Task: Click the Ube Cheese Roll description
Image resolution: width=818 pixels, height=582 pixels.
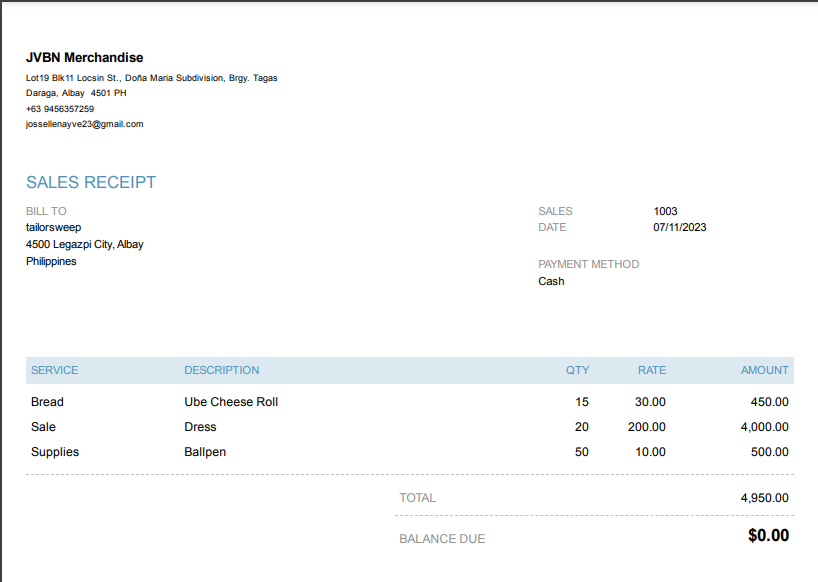Action: point(231,402)
